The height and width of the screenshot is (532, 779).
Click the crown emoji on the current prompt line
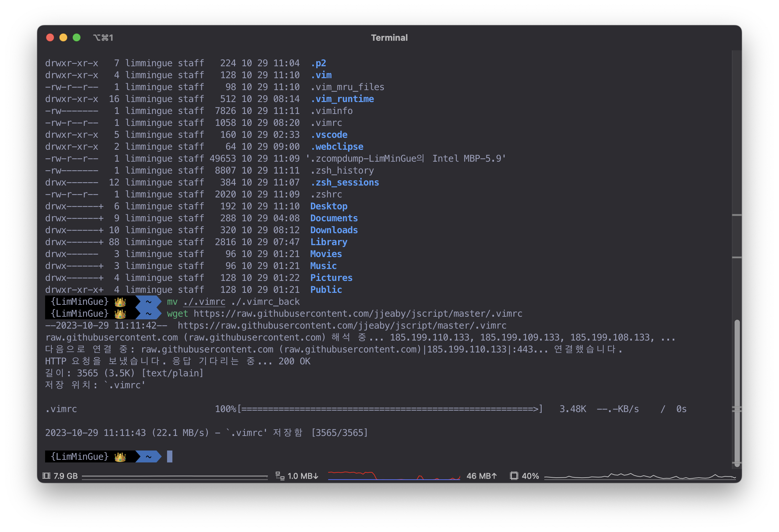[120, 456]
